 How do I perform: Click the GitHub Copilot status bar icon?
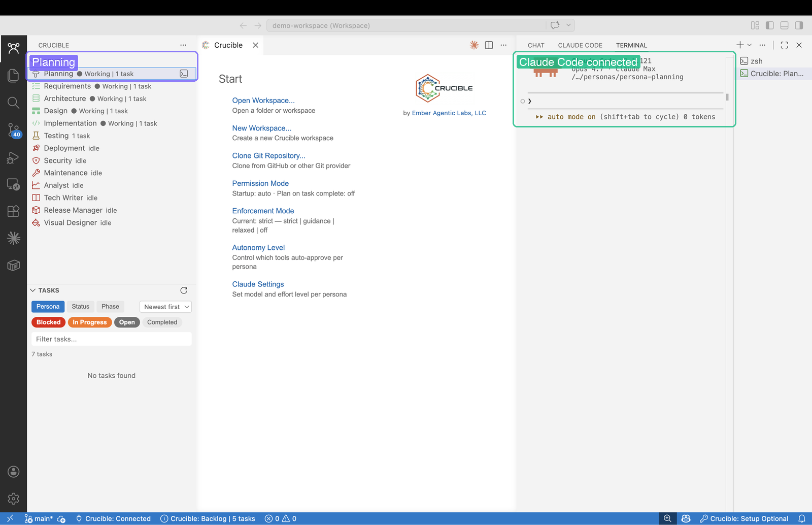tap(686, 518)
